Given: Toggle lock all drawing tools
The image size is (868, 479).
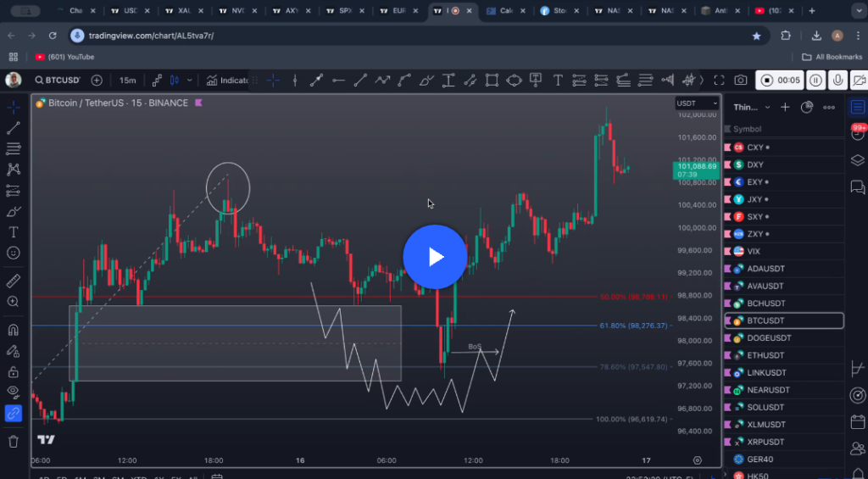Looking at the screenshot, I should pyautogui.click(x=14, y=371).
